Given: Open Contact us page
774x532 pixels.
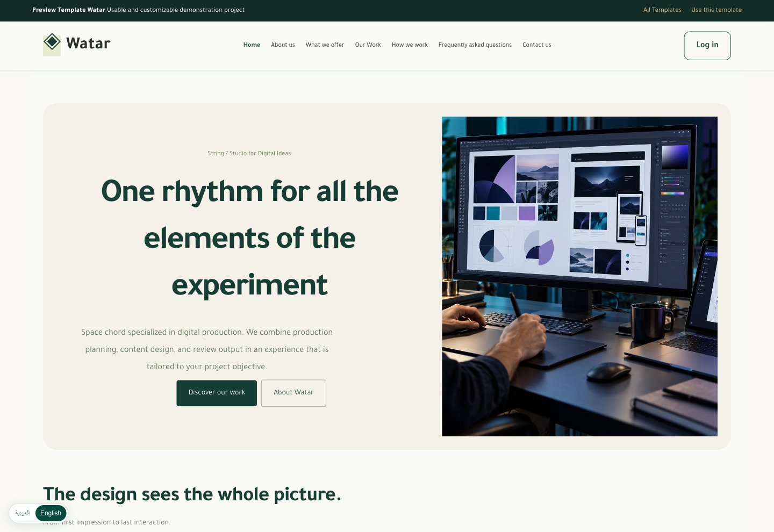Looking at the screenshot, I should [x=536, y=45].
